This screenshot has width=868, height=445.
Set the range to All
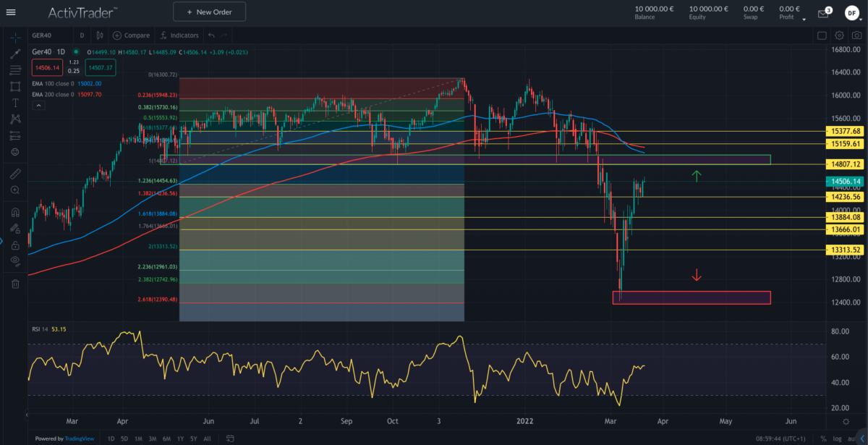208,438
